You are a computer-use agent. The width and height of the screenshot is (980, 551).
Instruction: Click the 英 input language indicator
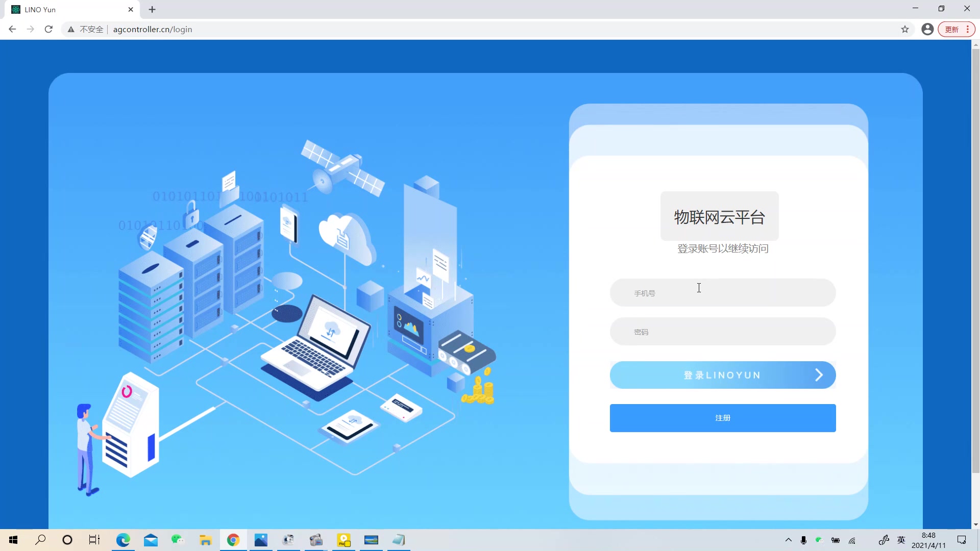901,540
